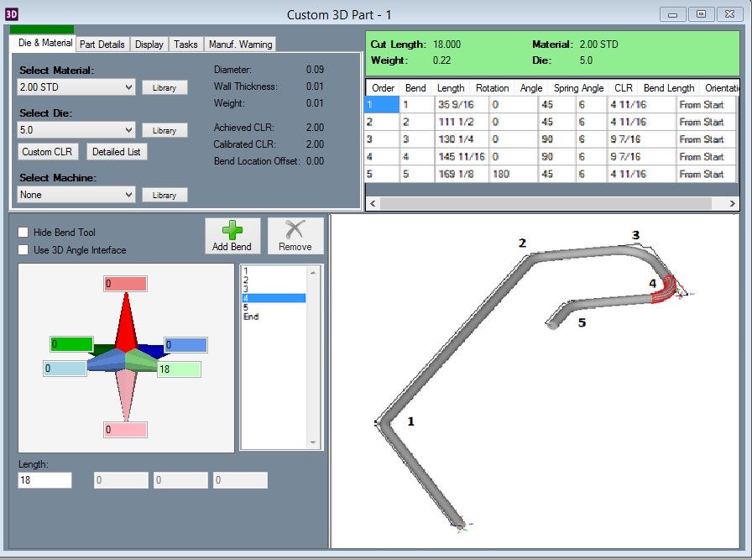Switch to the Part Details tab
This screenshot has height=560, width=752.
pyautogui.click(x=102, y=44)
